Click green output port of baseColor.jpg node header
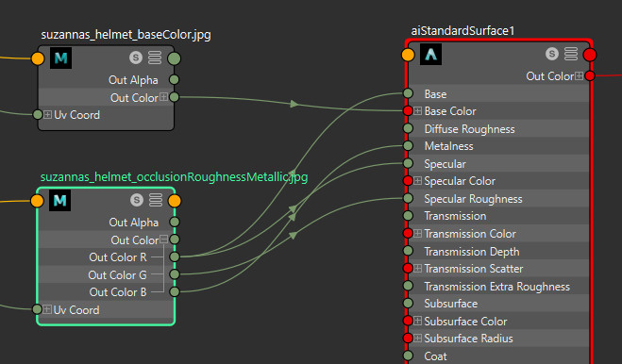The width and height of the screenshot is (622, 364). (175, 58)
